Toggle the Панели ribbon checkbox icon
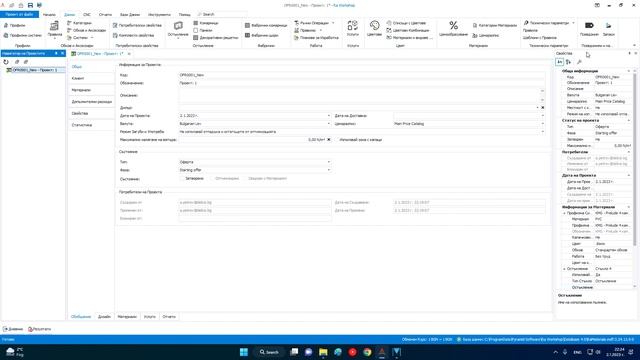640x360 pixels. tap(196, 30)
